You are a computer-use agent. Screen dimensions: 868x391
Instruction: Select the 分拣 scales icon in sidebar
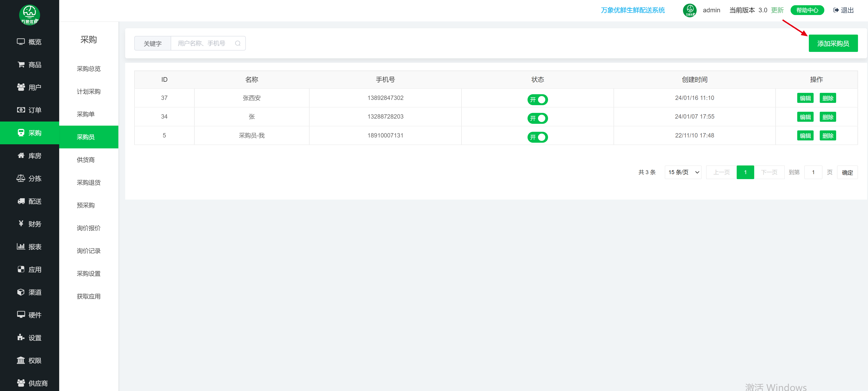coord(20,178)
